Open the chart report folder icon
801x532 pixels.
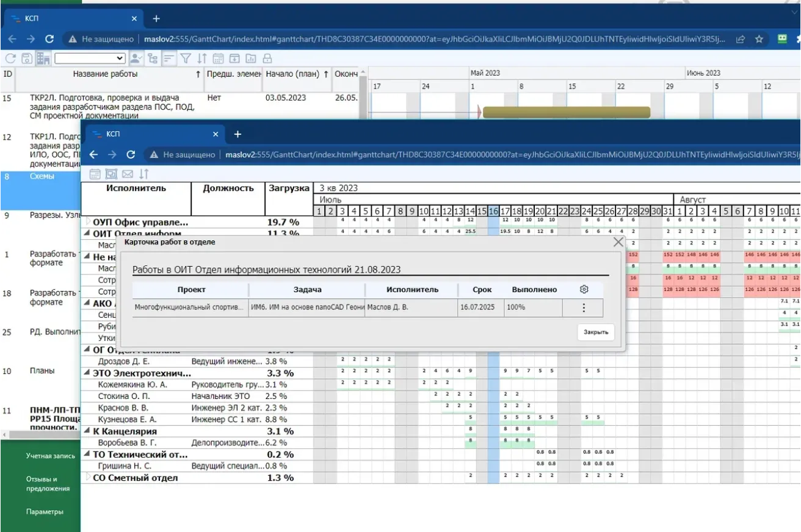251,59
